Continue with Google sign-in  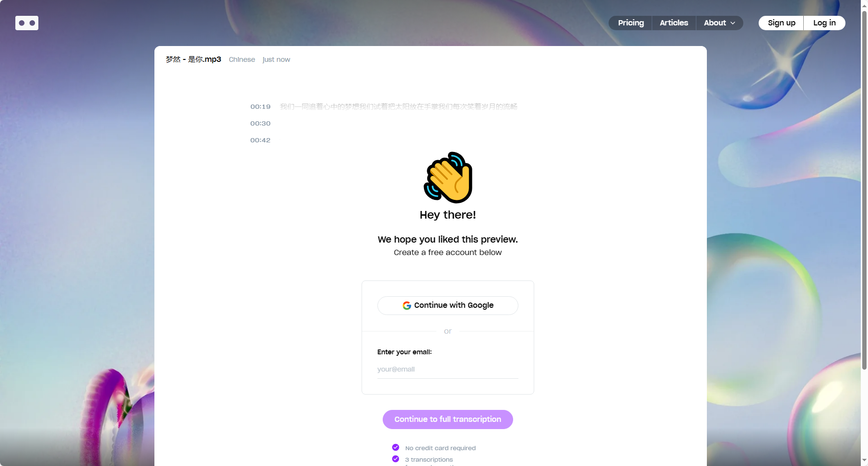pos(448,305)
